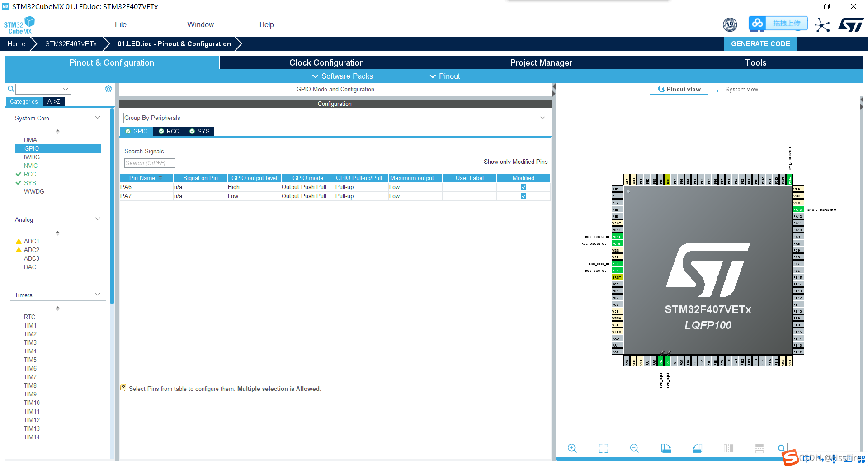Select pin PA6 on the chip bottom
This screenshot has width=868, height=466.
(x=661, y=361)
